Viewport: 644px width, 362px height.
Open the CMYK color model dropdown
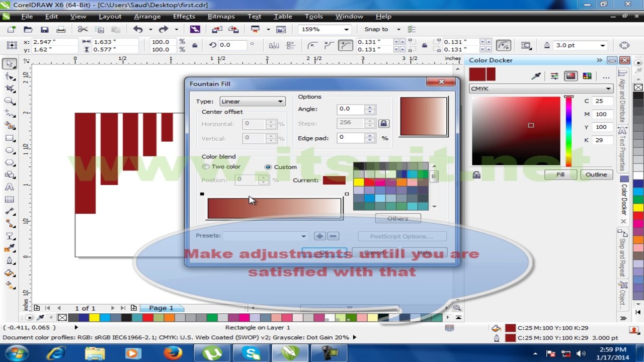click(x=540, y=88)
